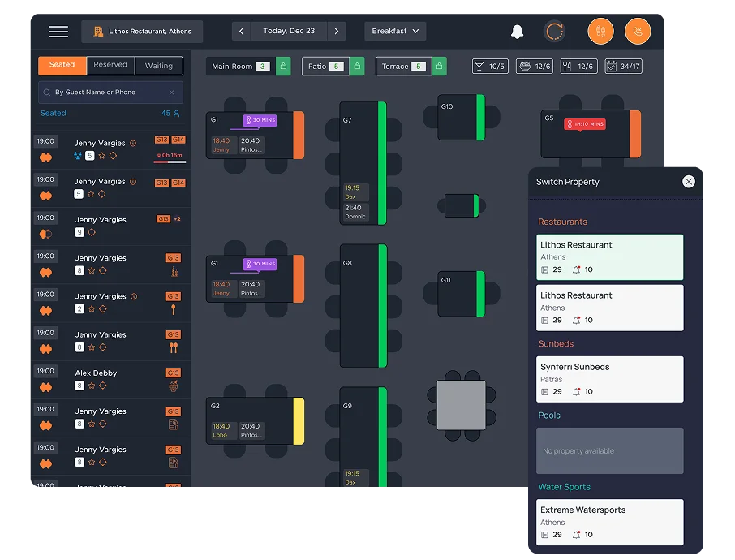Click reservations list icon on Synferri Sunbeds card
This screenshot has height=560, width=735.
click(x=544, y=392)
